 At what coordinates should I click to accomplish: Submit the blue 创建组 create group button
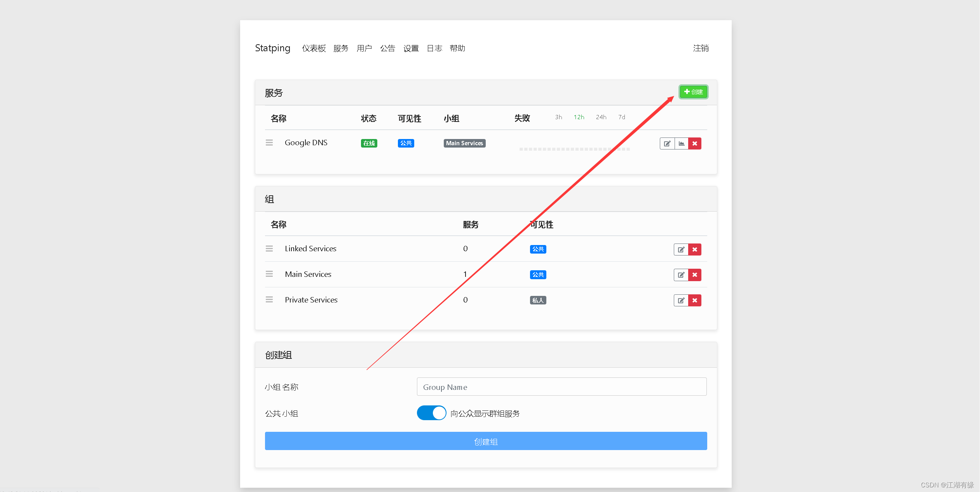click(486, 441)
